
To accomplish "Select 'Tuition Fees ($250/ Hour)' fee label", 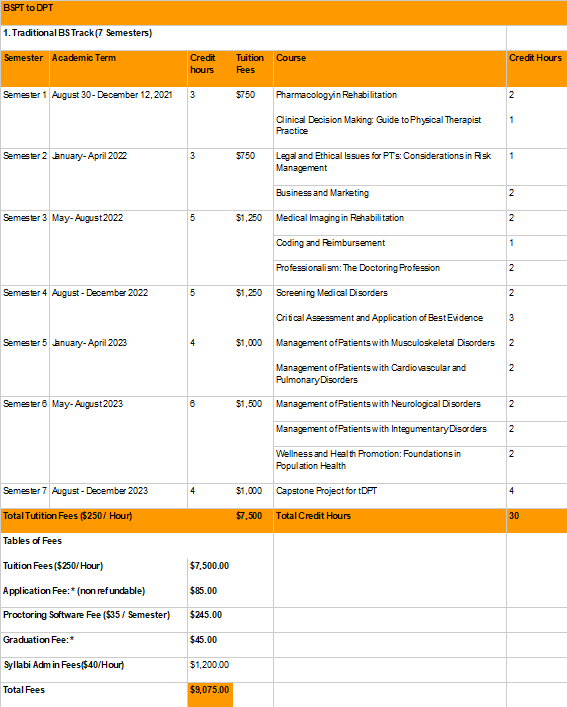I will tap(53, 566).
